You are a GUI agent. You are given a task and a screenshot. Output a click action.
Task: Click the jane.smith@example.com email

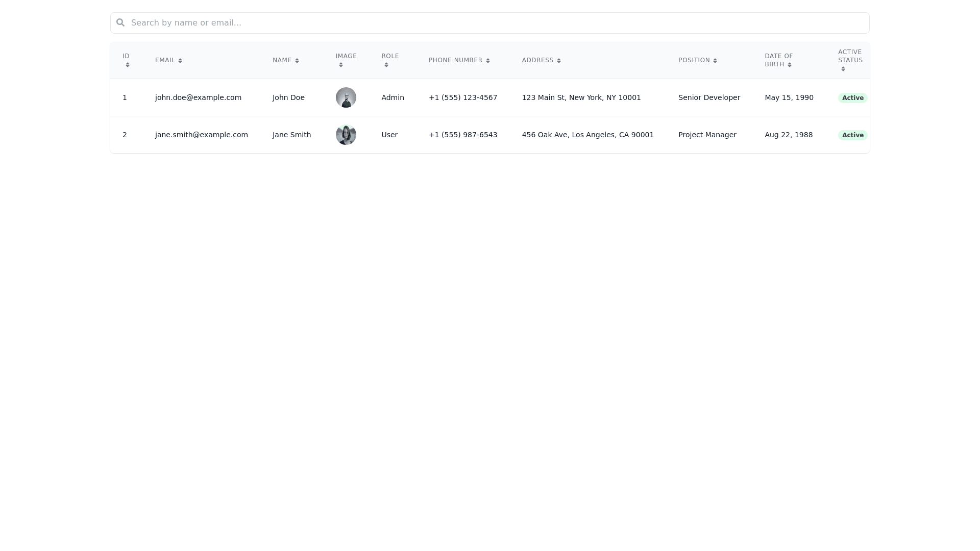point(202,135)
